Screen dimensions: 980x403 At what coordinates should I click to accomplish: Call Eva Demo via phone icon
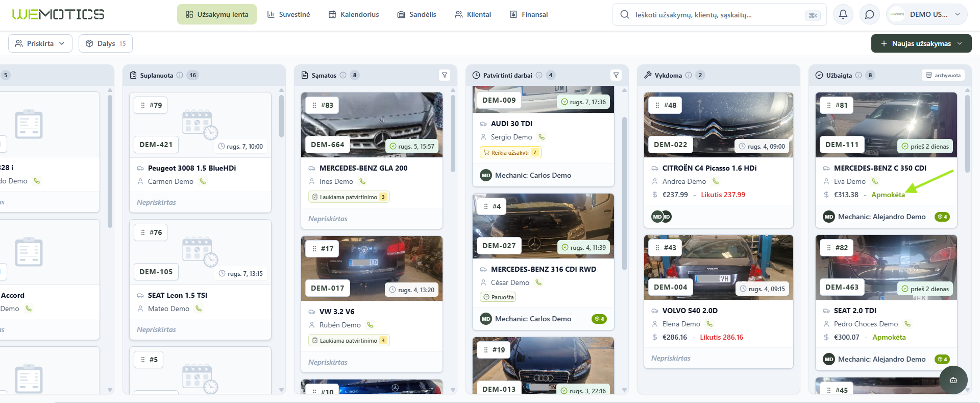[x=875, y=181]
